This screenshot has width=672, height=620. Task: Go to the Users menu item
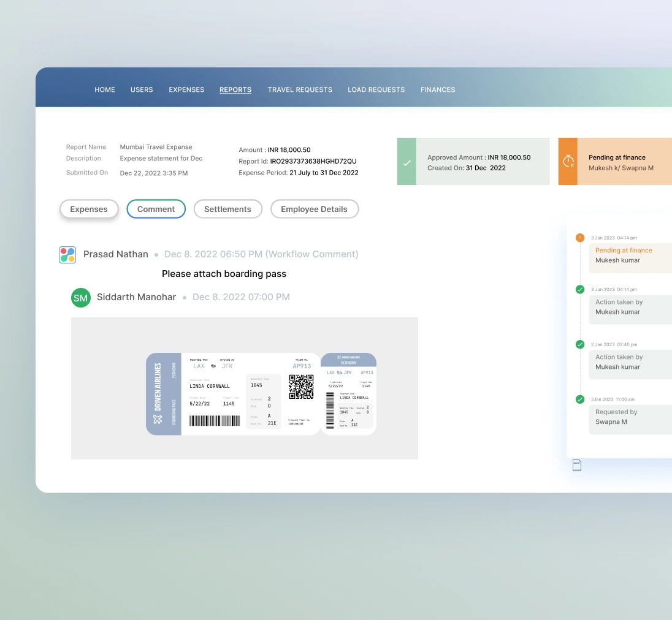142,89
